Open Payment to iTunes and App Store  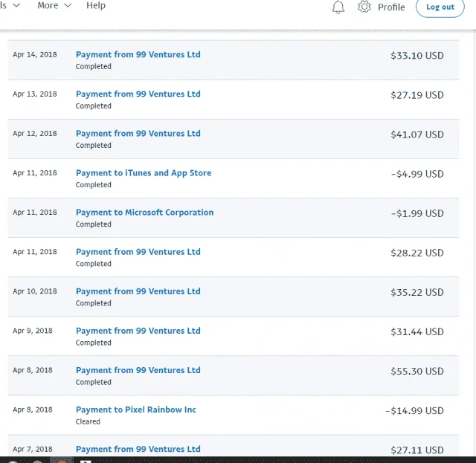coord(144,173)
